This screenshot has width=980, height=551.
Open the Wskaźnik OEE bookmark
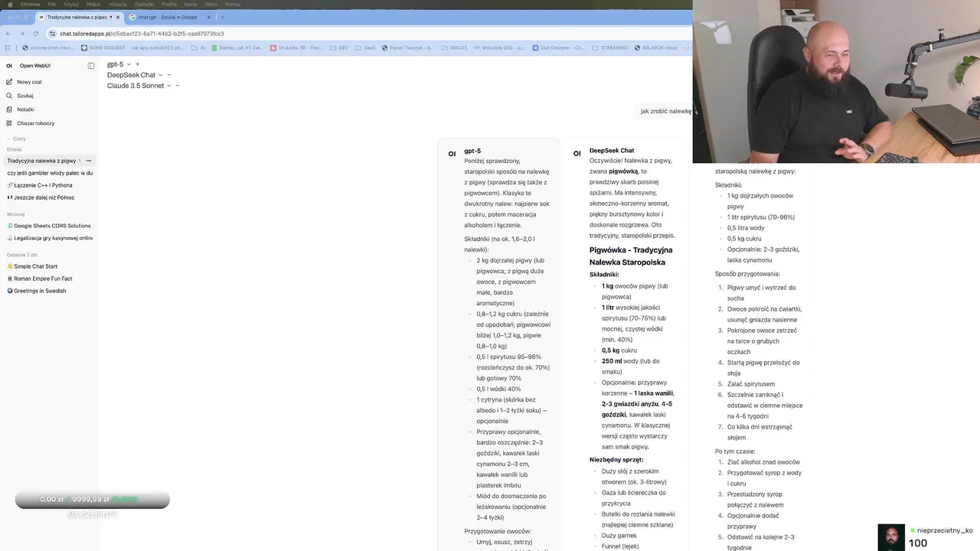tap(500, 47)
